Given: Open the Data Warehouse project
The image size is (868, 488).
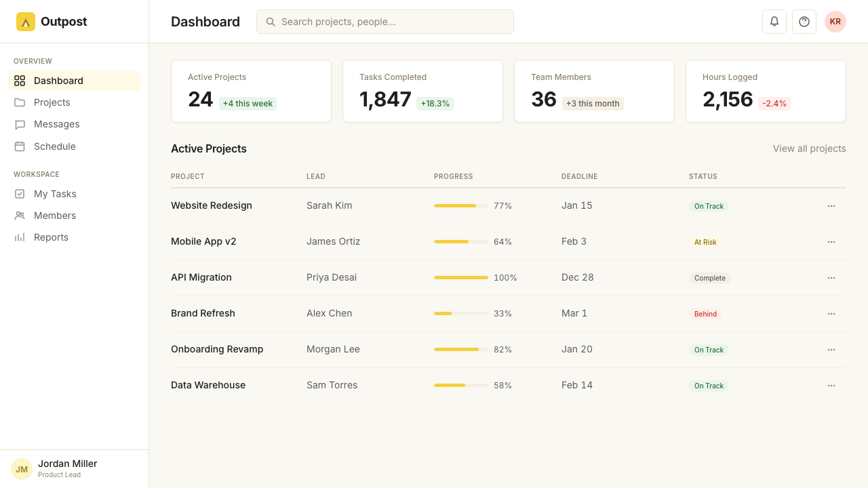Looking at the screenshot, I should click(208, 385).
